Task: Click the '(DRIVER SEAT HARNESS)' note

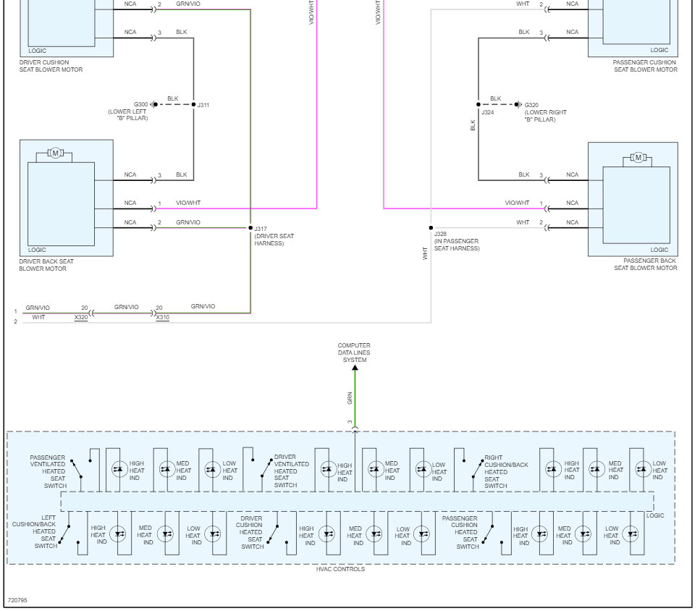Action: click(x=274, y=240)
